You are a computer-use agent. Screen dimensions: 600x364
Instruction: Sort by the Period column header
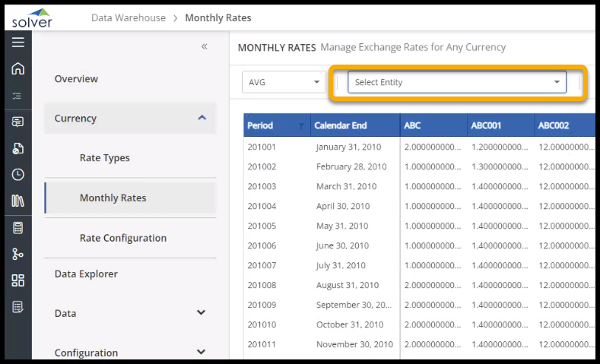point(261,125)
